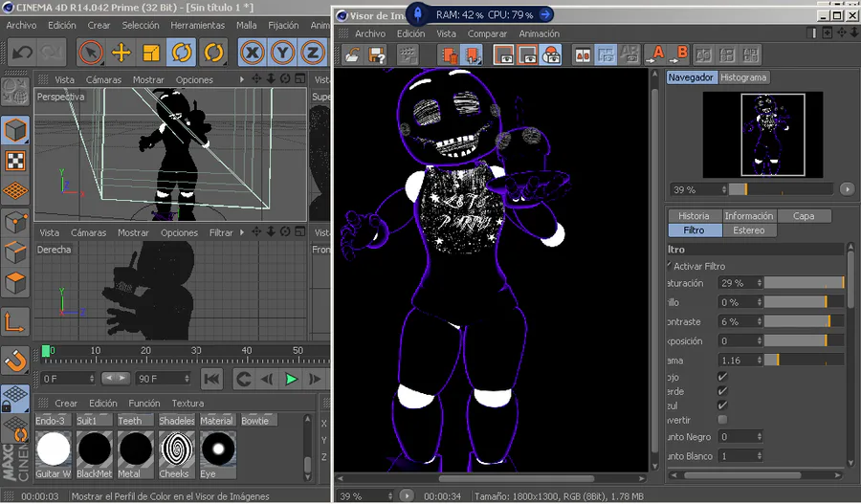Select the Guitar W white material
This screenshot has height=504, width=861.
(54, 453)
